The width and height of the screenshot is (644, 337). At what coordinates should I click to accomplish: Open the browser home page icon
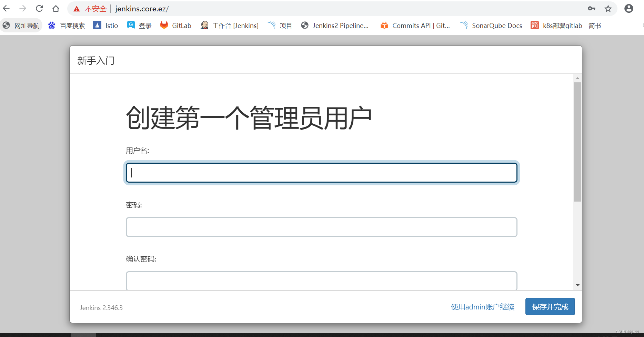click(56, 9)
